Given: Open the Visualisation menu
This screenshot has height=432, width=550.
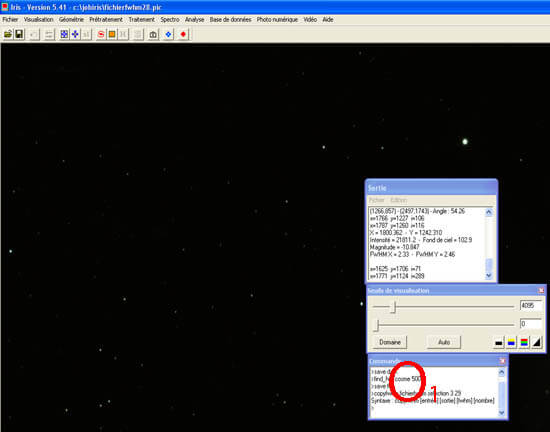Looking at the screenshot, I should [x=39, y=20].
